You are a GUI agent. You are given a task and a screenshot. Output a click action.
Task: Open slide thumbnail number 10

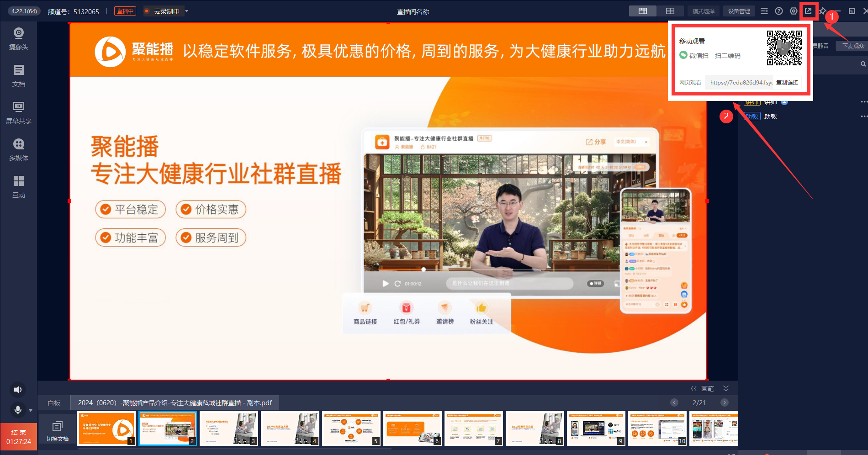[657, 428]
